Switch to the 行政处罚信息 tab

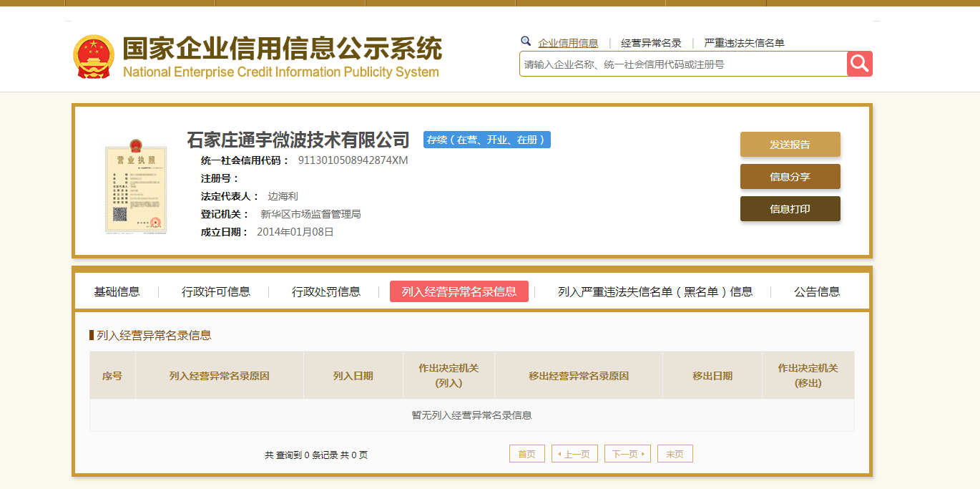coord(326,291)
